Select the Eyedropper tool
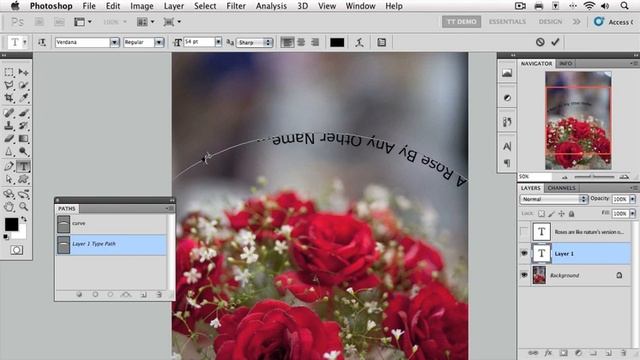The height and width of the screenshot is (360, 640). pos(24,98)
